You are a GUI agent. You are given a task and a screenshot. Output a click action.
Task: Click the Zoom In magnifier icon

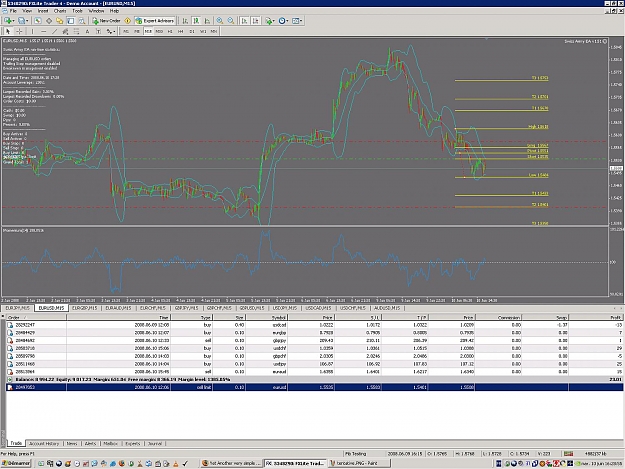pyautogui.click(x=220, y=21)
